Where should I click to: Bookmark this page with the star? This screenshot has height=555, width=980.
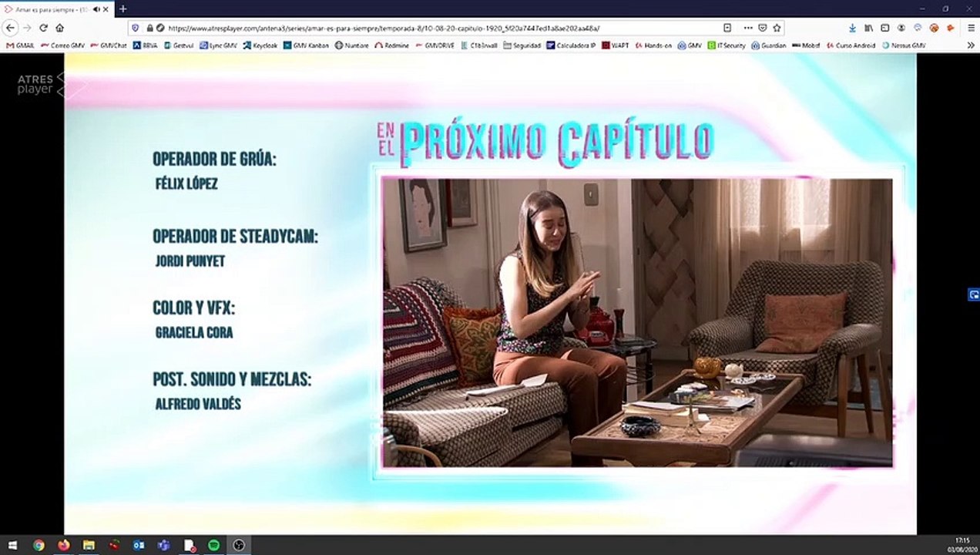click(x=777, y=28)
